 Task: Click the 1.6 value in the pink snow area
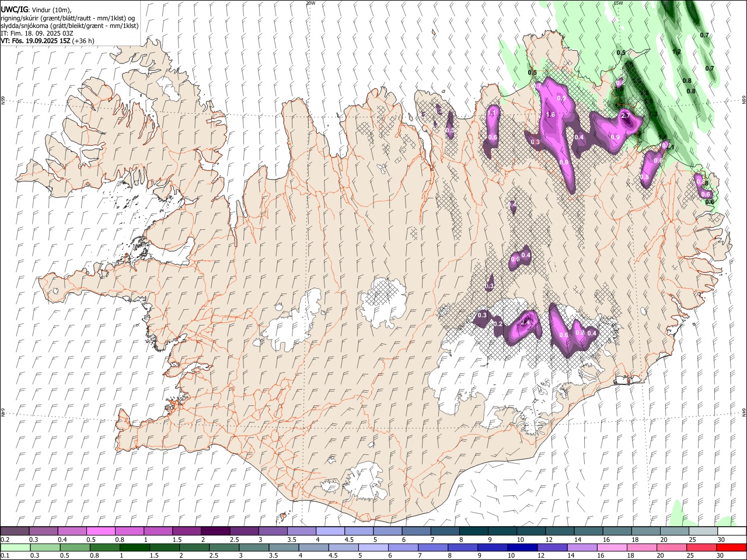[x=550, y=115]
